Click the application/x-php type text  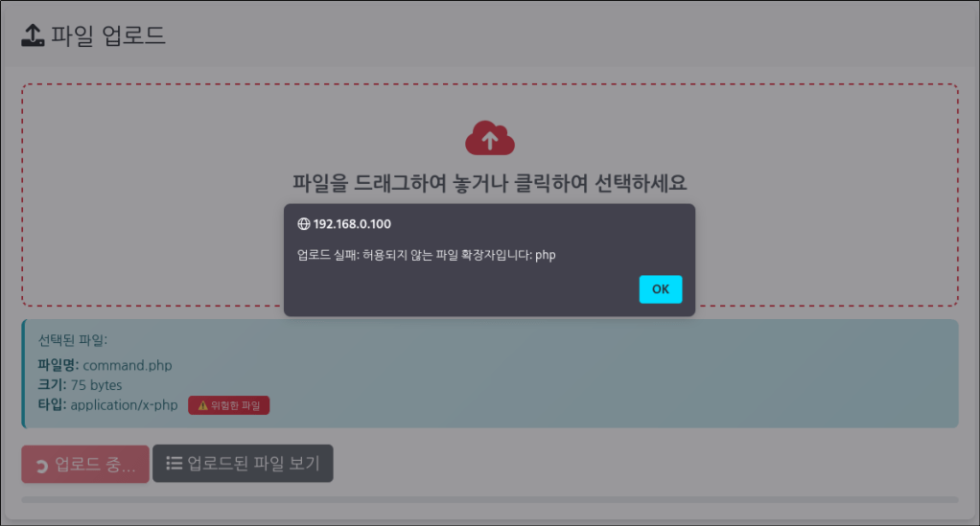124,405
